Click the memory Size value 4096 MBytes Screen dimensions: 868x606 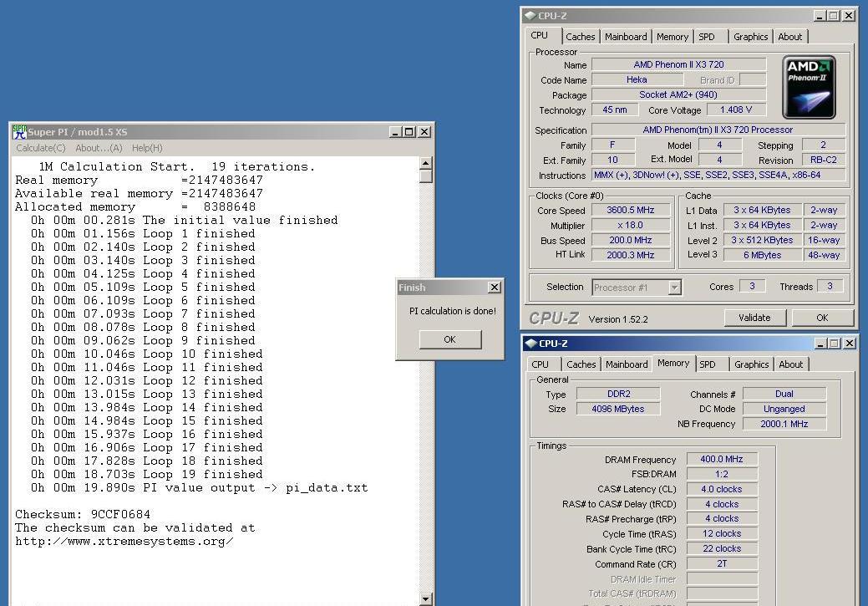(618, 408)
